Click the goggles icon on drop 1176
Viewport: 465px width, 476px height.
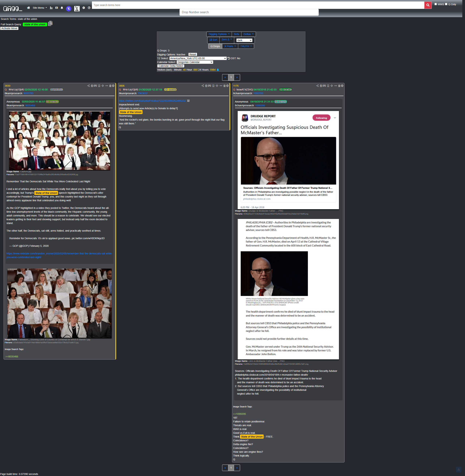click(324, 86)
